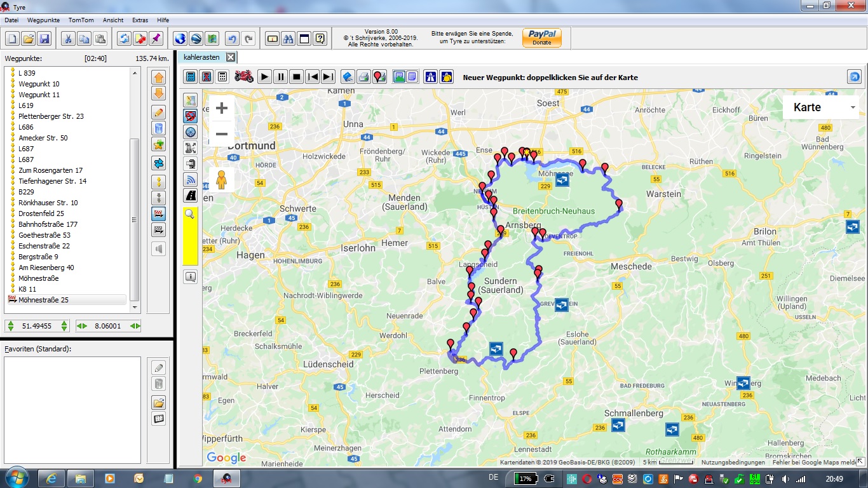The height and width of the screenshot is (488, 868).
Task: Open the TomTom menu
Action: tap(81, 20)
